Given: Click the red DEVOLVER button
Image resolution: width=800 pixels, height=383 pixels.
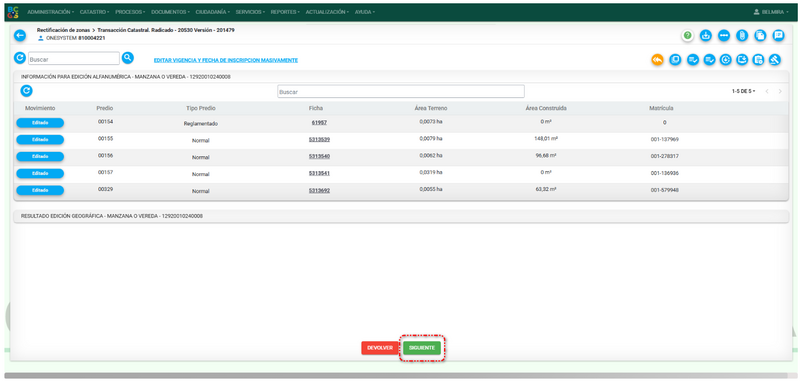Looking at the screenshot, I should tap(380, 348).
